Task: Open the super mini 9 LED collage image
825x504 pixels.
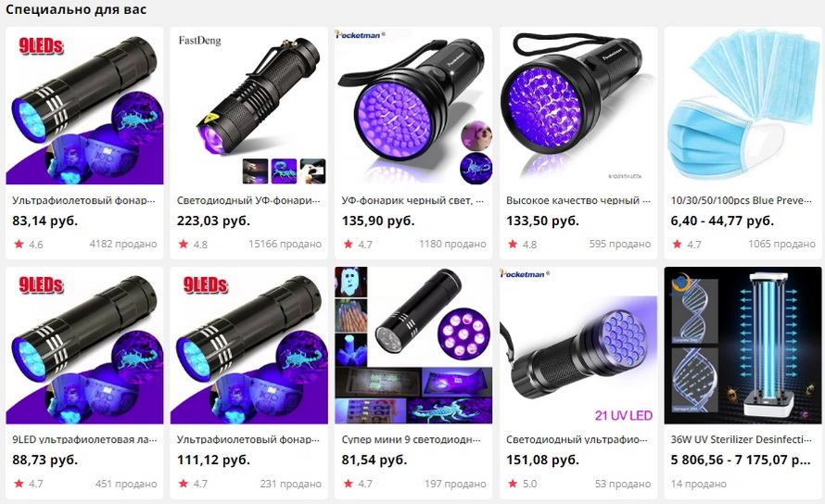Action: (413, 346)
